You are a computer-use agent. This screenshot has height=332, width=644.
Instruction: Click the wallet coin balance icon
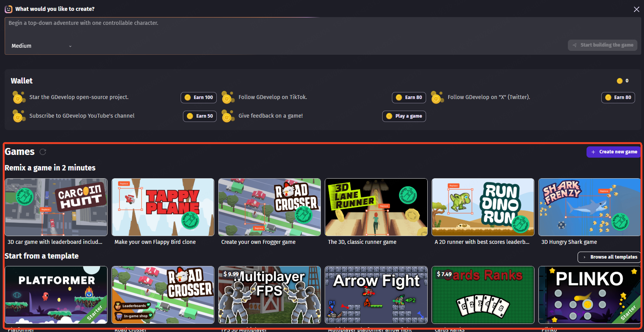tap(620, 81)
